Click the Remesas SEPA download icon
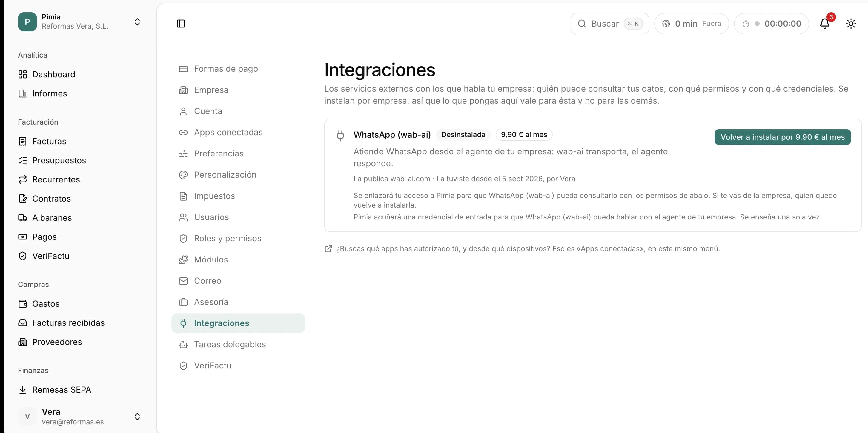 (23, 389)
